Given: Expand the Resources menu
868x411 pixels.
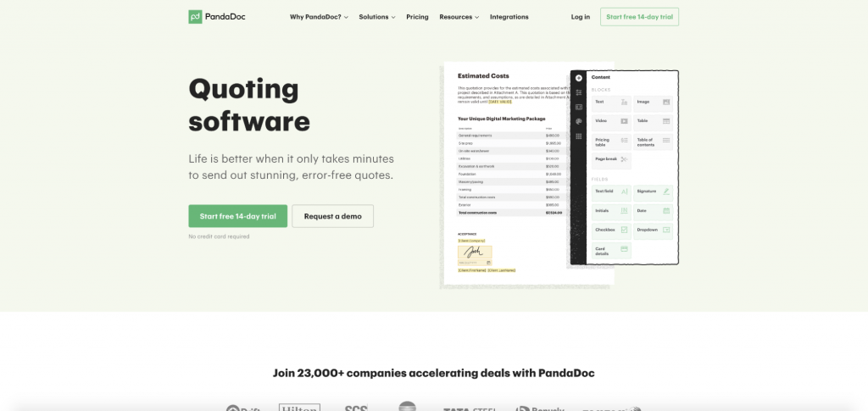Looking at the screenshot, I should click(459, 17).
